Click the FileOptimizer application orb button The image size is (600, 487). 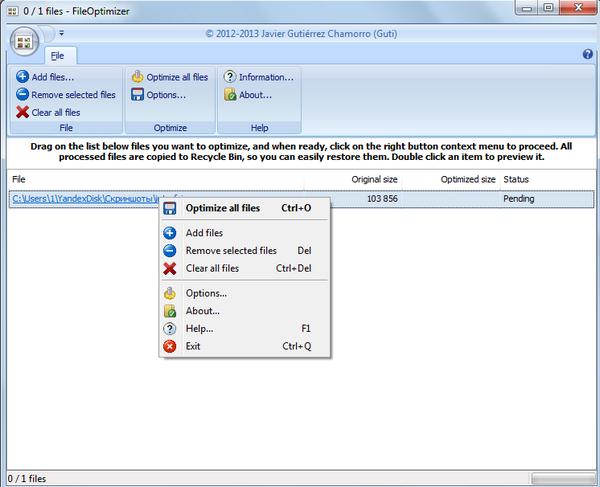click(x=24, y=41)
